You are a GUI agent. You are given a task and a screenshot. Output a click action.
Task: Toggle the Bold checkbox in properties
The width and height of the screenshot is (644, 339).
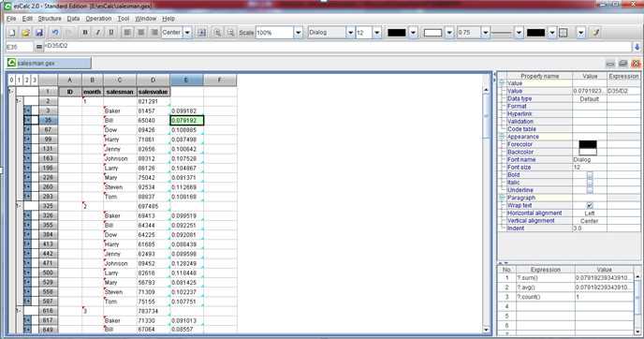click(590, 174)
